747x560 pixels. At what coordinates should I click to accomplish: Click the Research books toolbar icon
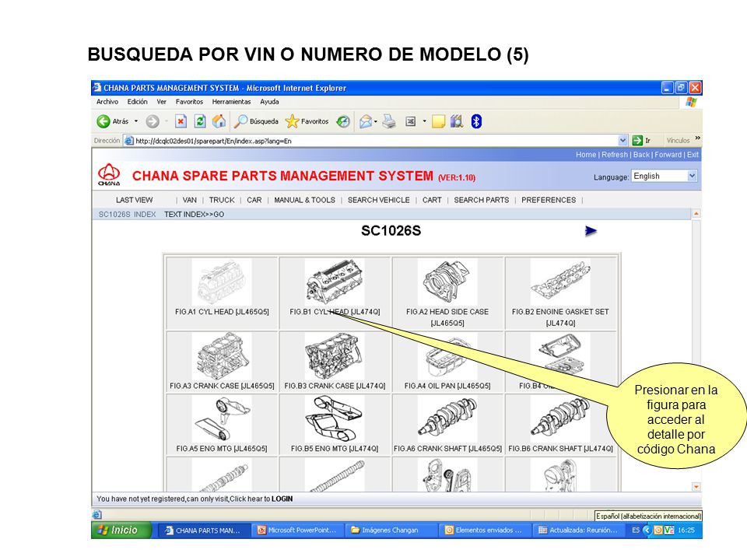[457, 121]
